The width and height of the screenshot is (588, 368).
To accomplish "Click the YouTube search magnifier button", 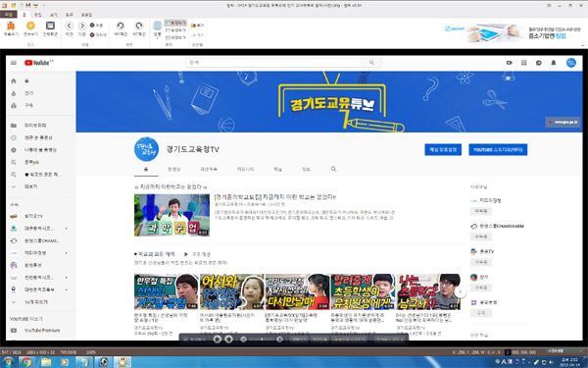I will (x=371, y=63).
